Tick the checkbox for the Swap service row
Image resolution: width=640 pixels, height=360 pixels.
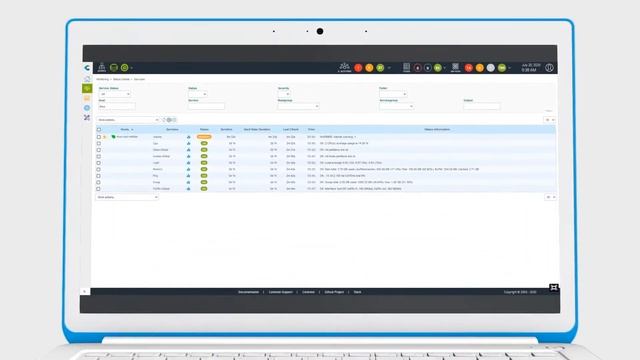(99, 182)
